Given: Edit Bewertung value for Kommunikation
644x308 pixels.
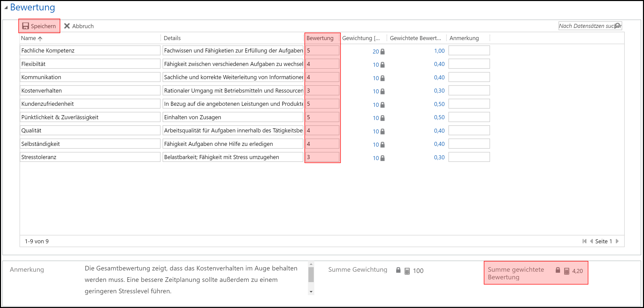Looking at the screenshot, I should pos(322,77).
